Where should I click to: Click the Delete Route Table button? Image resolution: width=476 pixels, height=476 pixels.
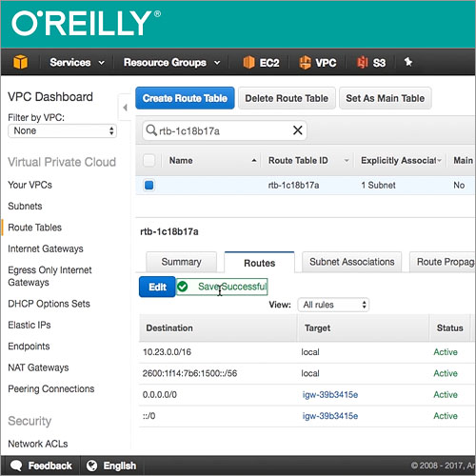click(x=287, y=98)
